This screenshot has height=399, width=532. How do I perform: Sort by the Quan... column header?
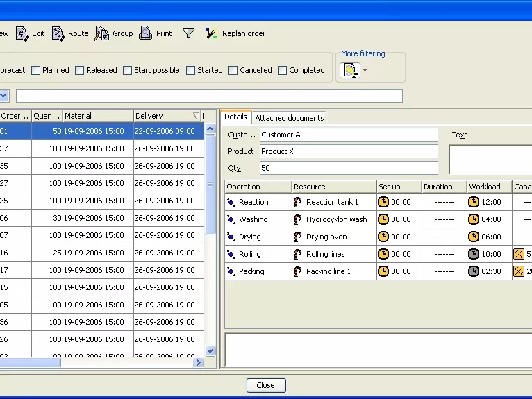(47, 116)
